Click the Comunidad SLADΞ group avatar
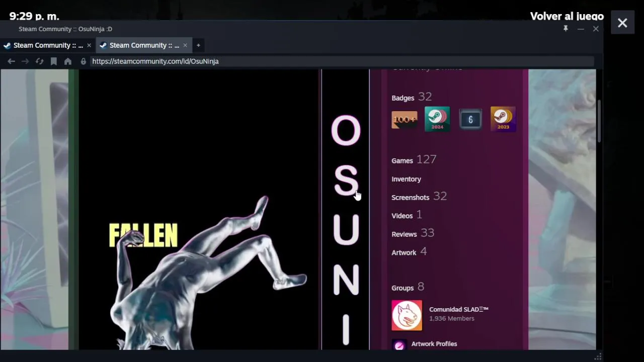The height and width of the screenshot is (362, 644). click(x=407, y=315)
